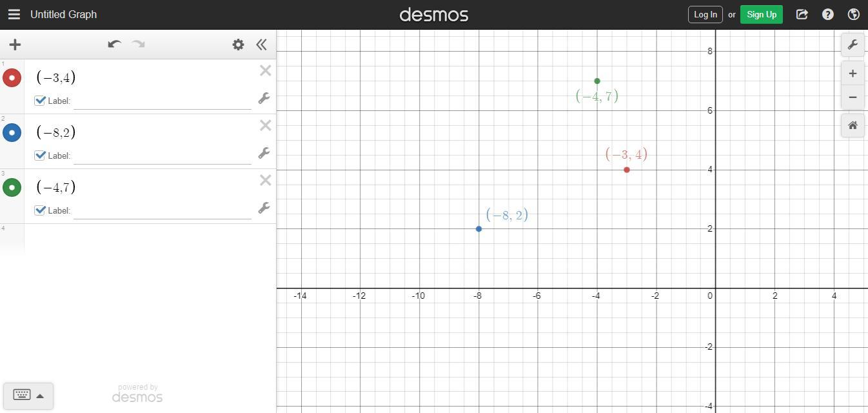
Task: Open graph settings wrench
Action: 853,45
